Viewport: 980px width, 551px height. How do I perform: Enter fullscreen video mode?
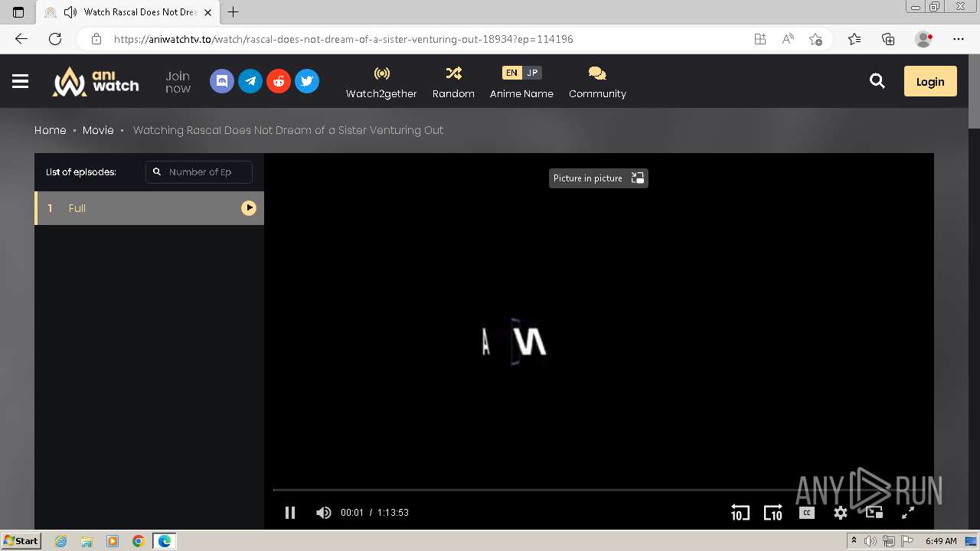908,513
